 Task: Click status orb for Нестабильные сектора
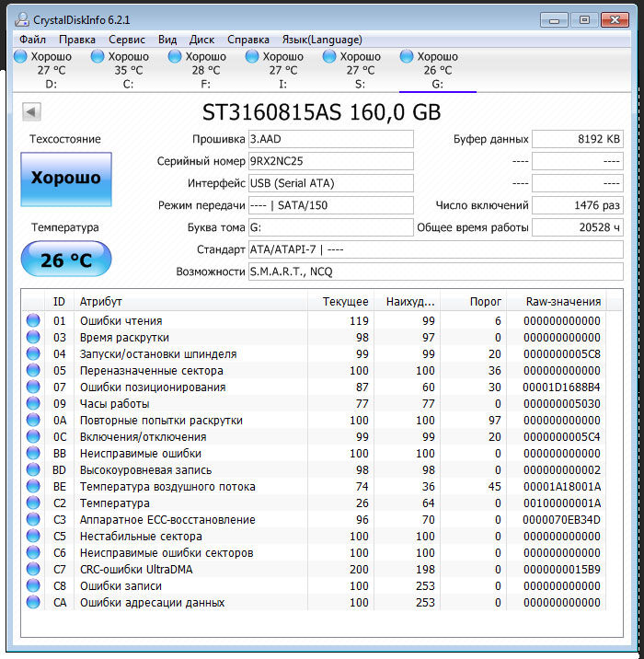(33, 536)
